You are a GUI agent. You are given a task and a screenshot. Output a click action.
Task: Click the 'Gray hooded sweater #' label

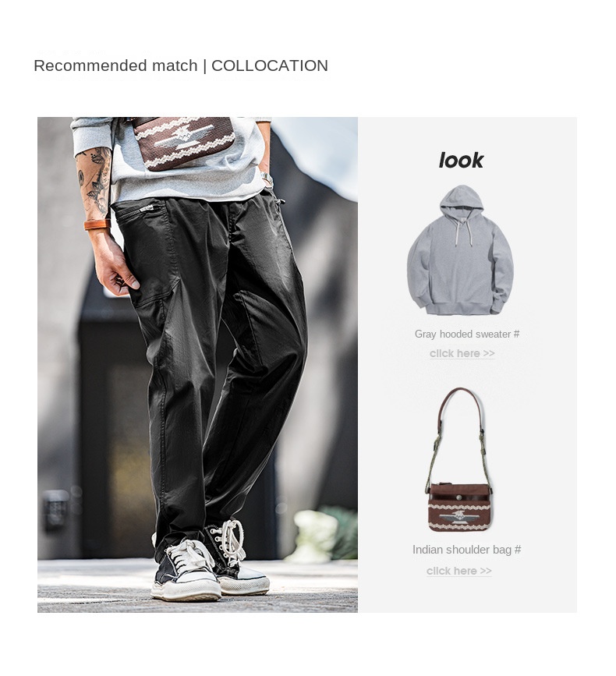467,334
